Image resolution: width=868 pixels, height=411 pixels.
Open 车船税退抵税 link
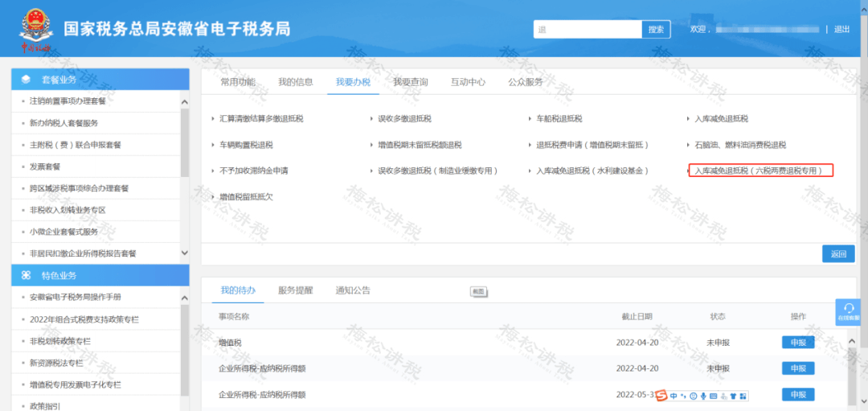(559, 119)
